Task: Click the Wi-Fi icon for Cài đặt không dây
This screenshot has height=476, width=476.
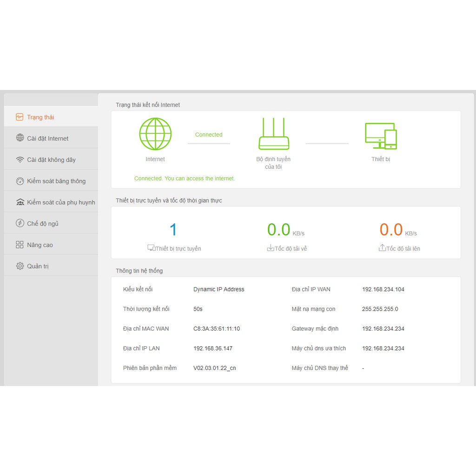Action: [x=20, y=160]
